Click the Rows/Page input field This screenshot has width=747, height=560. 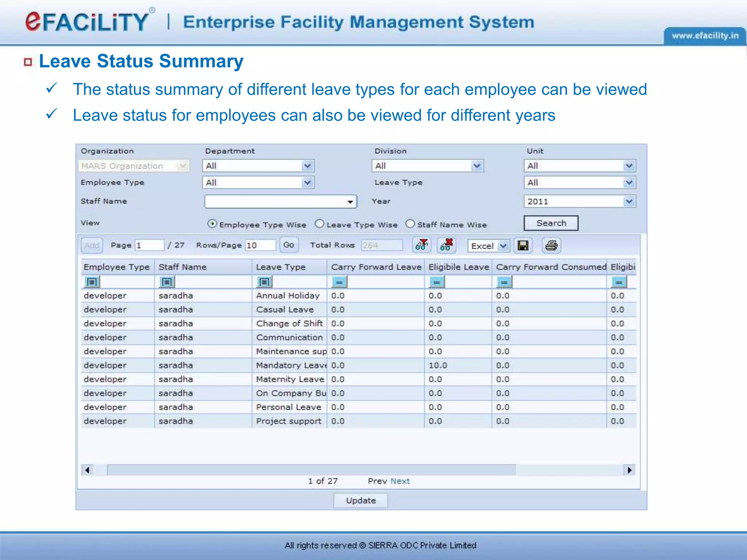pyautogui.click(x=260, y=245)
